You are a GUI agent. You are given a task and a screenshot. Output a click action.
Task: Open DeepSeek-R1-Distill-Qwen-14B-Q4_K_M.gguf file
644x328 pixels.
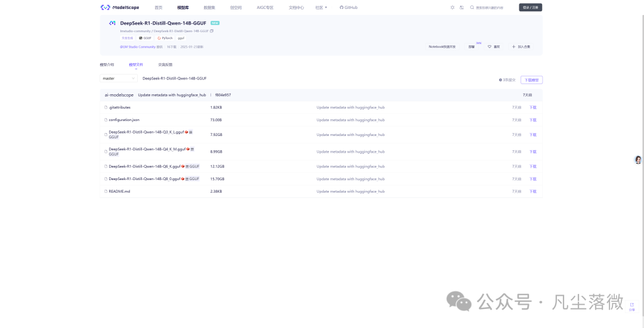147,149
